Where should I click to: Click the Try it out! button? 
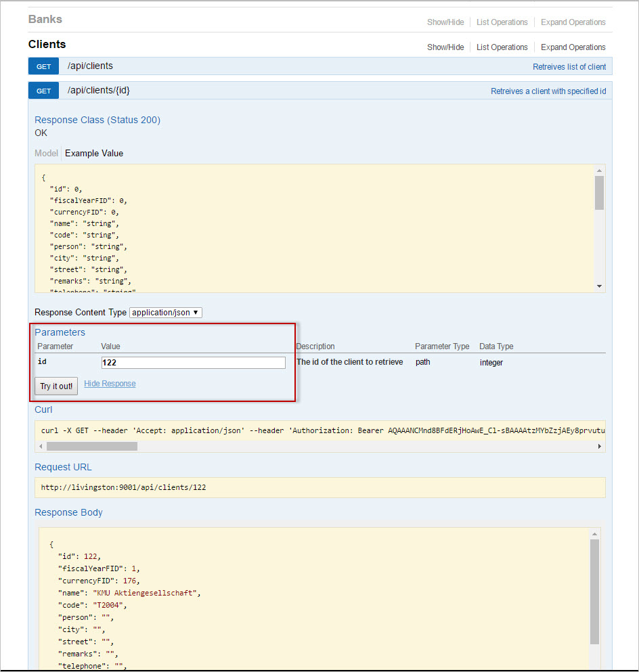[56, 386]
